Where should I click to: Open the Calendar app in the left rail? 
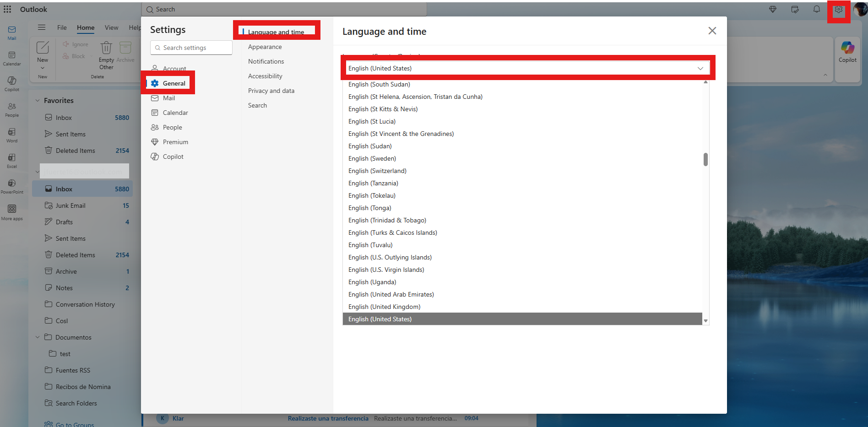(x=12, y=58)
